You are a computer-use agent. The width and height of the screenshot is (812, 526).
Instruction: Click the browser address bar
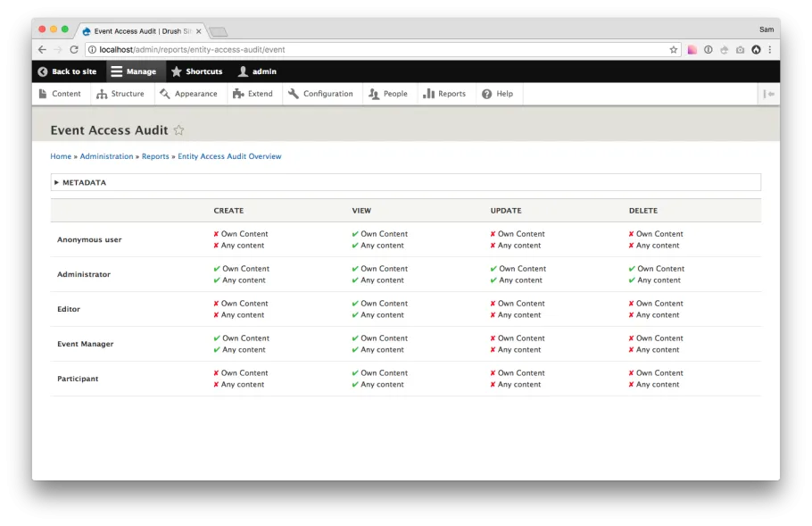click(x=357, y=50)
